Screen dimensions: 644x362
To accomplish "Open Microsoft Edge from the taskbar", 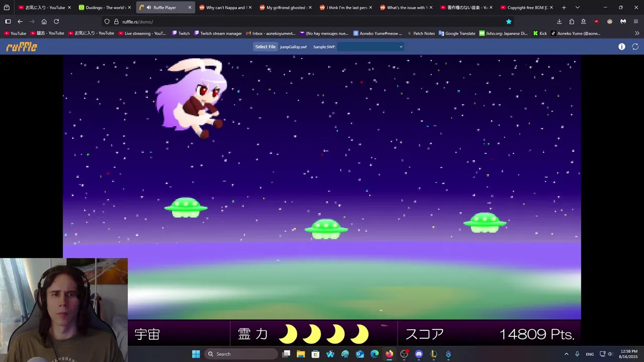I will (x=374, y=354).
